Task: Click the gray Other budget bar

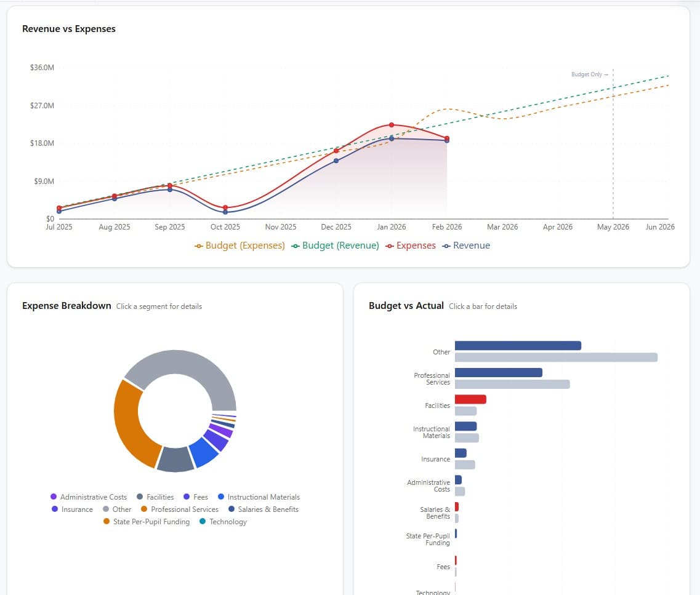Action: tap(557, 357)
